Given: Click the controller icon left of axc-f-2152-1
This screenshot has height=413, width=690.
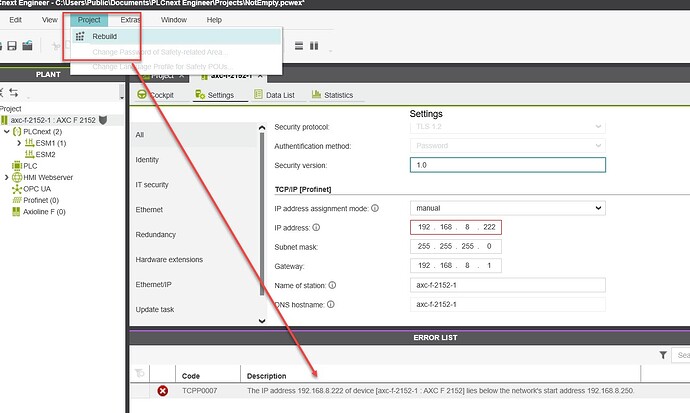Looking at the screenshot, I should point(4,120).
